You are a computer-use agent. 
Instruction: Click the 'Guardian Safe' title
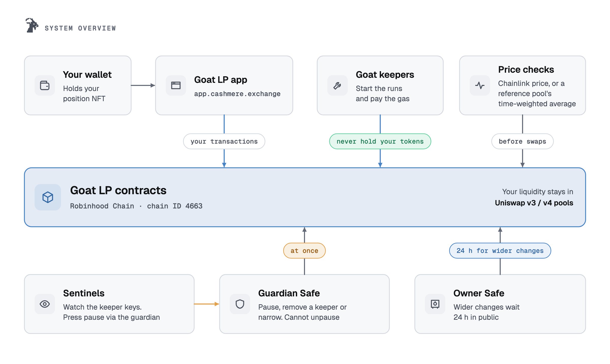point(289,293)
